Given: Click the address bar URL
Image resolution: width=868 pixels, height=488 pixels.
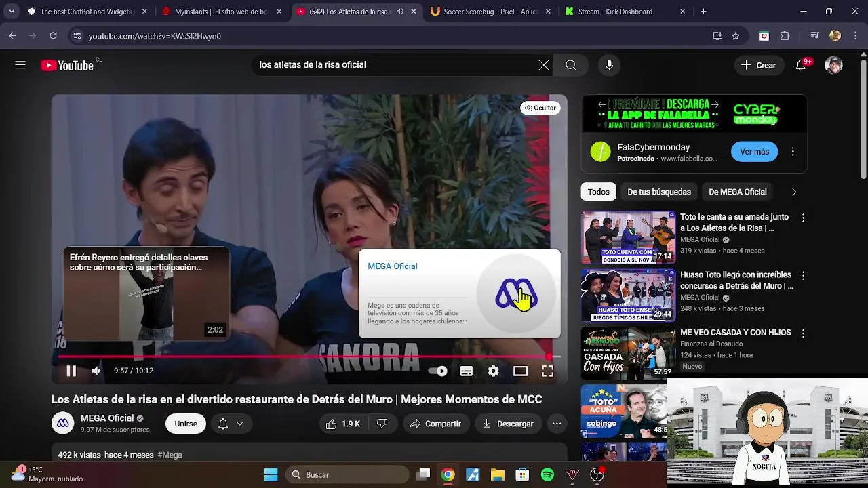Looking at the screenshot, I should (155, 36).
